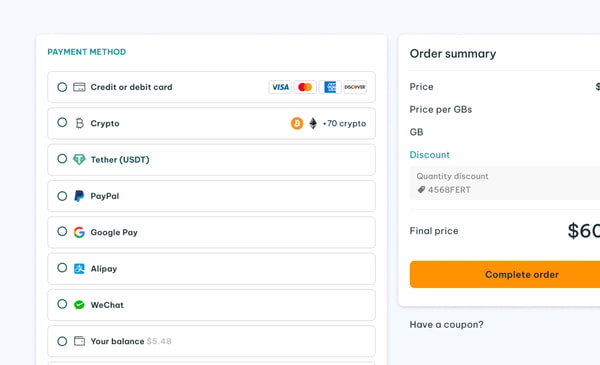
Task: Select the Credit or debit card radio button
Action: (x=62, y=87)
